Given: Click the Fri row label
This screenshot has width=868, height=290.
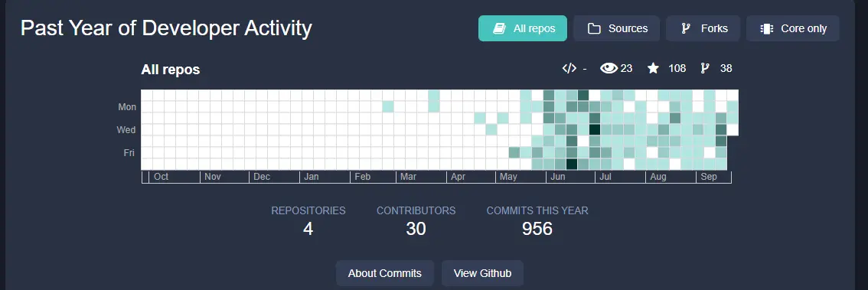Looking at the screenshot, I should coord(129,152).
